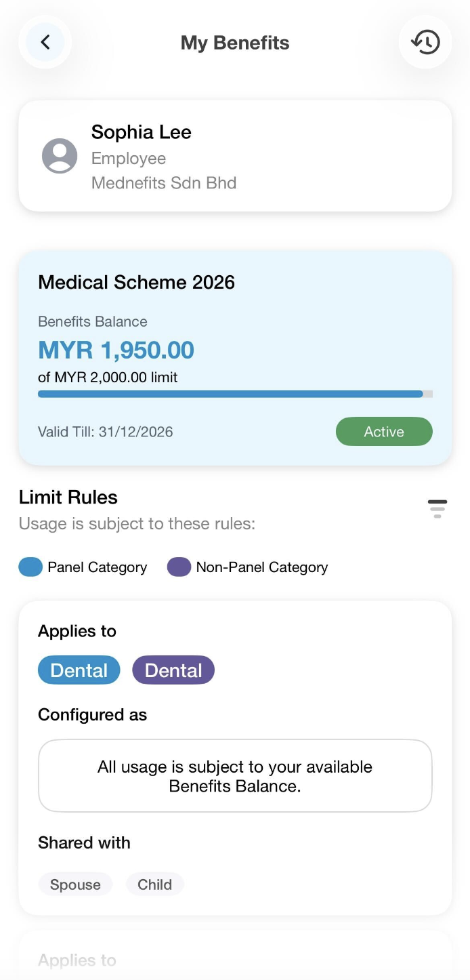Screen dimensions: 470x980
Task: Open the Limit Rules filter icon
Action: point(437,508)
